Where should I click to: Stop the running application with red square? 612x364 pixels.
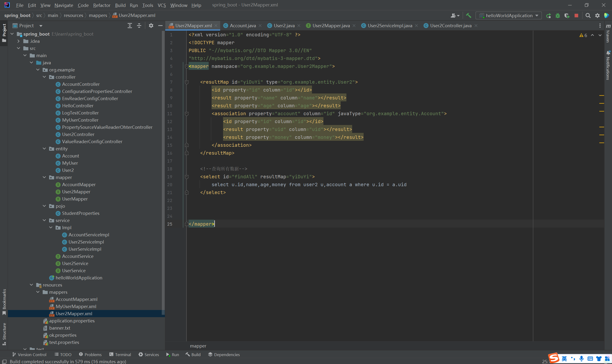click(x=576, y=16)
